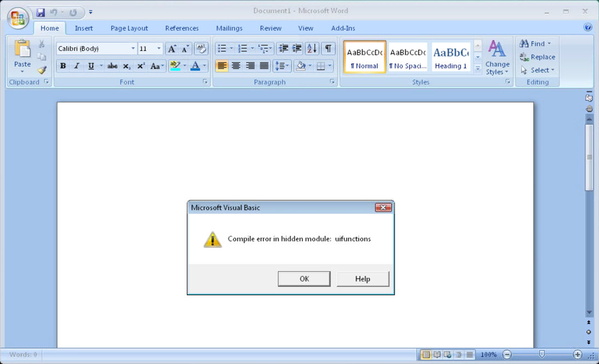599x364 pixels.
Task: Expand the Styles gallery with More arrow
Action: pyautogui.click(x=477, y=68)
